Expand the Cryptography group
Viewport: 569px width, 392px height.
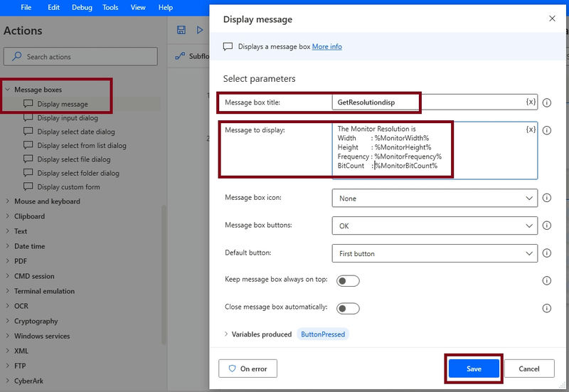point(8,321)
